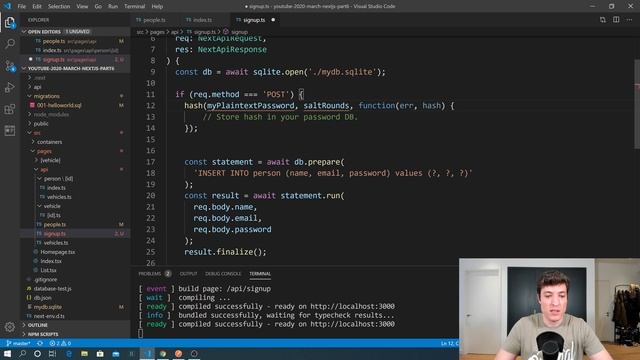
Task: Open the File menu
Action: pyautogui.click(x=22, y=6)
